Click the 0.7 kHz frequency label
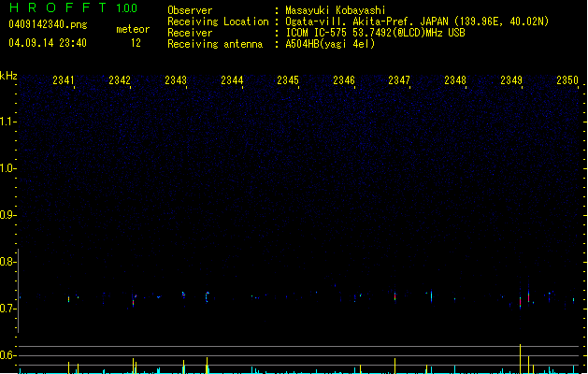Viewport: 588px width, 374px height. [7, 309]
